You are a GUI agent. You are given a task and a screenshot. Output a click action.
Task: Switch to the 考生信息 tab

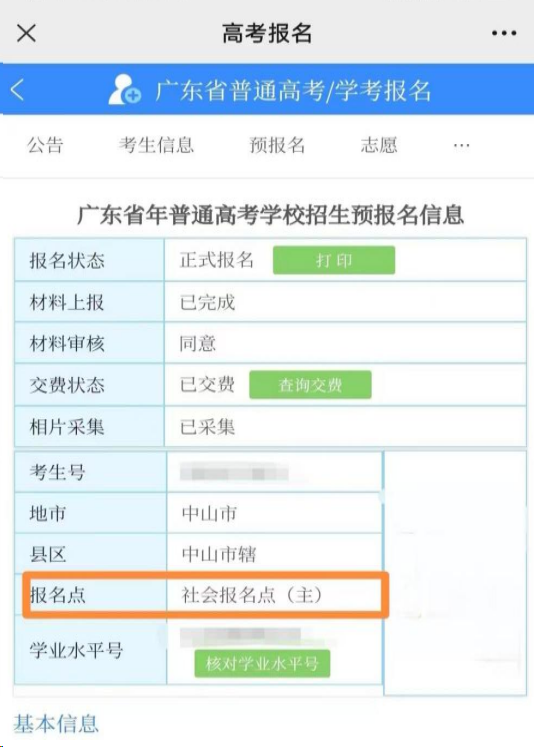pyautogui.click(x=156, y=145)
